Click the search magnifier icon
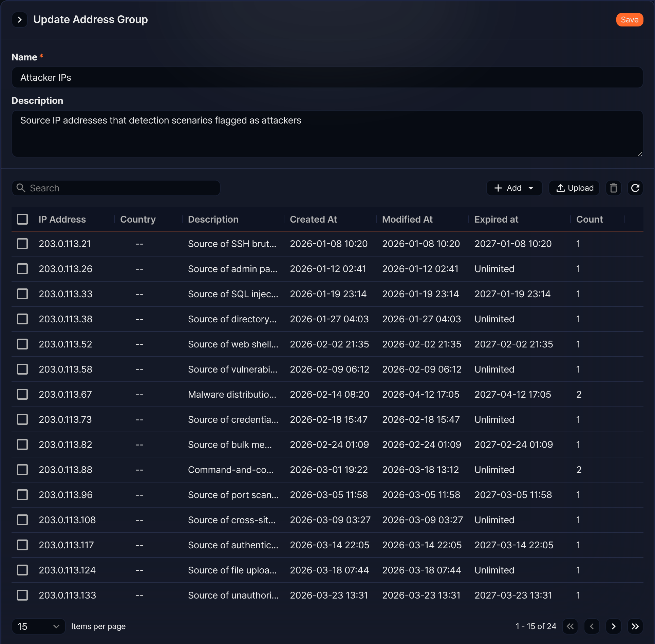 click(21, 188)
